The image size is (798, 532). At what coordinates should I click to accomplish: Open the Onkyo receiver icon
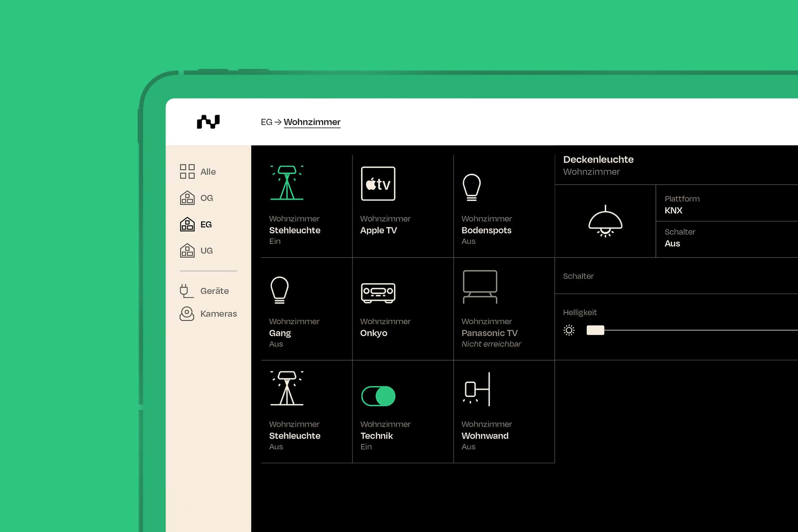pyautogui.click(x=378, y=293)
